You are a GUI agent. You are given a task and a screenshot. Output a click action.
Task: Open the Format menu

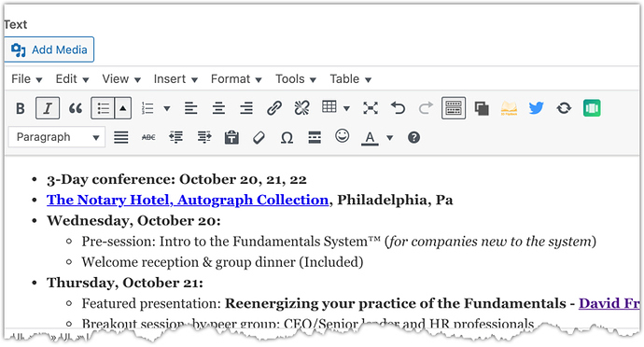click(x=236, y=79)
